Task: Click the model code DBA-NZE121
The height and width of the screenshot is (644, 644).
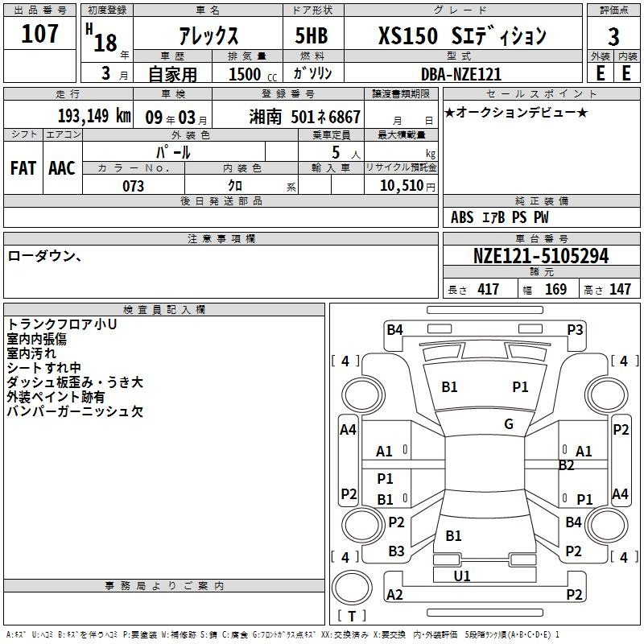Action: [x=461, y=73]
